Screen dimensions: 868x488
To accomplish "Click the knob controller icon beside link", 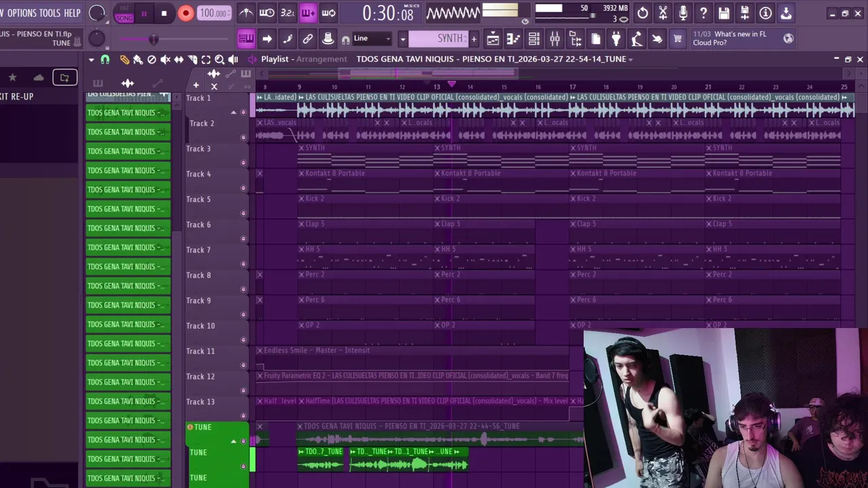I will click(x=328, y=39).
